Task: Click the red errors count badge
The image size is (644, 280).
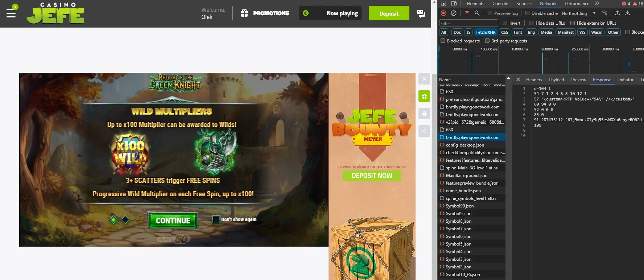Action: pos(626,4)
